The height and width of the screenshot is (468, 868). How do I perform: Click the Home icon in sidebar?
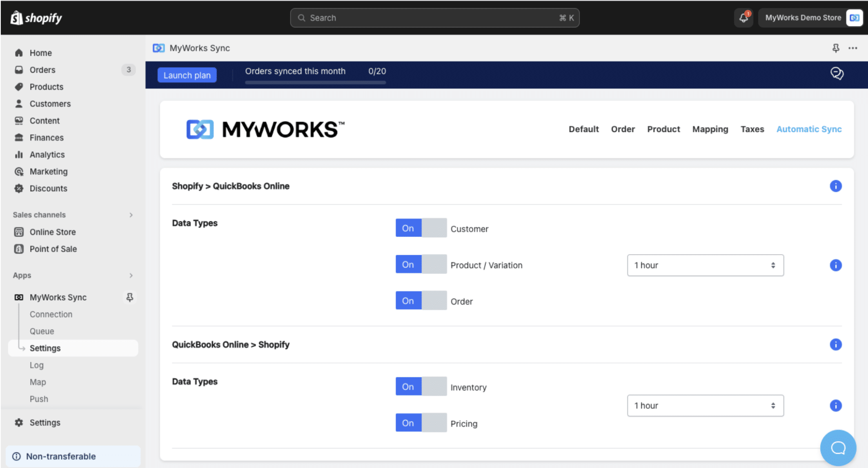[x=19, y=53]
